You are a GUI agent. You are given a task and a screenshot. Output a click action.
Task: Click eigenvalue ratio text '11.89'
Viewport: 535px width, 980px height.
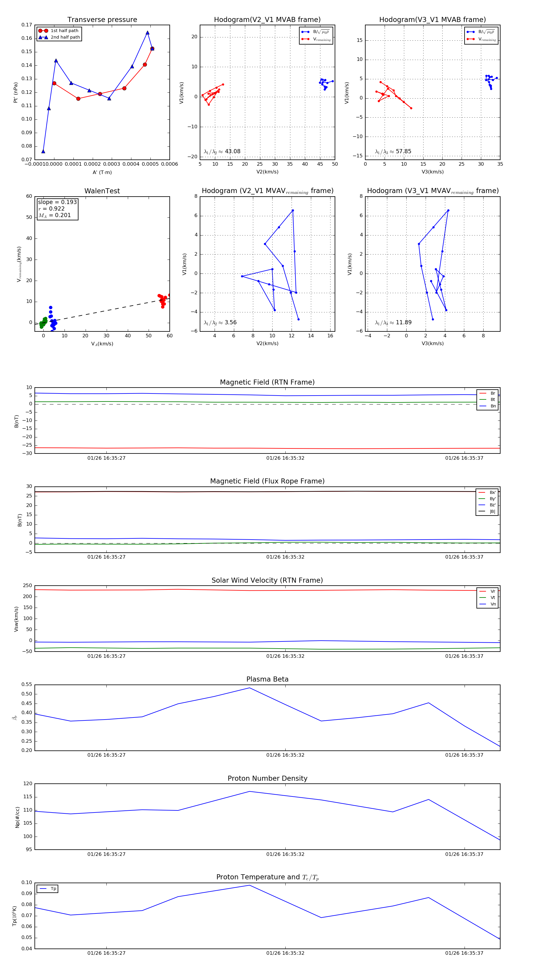tap(404, 323)
